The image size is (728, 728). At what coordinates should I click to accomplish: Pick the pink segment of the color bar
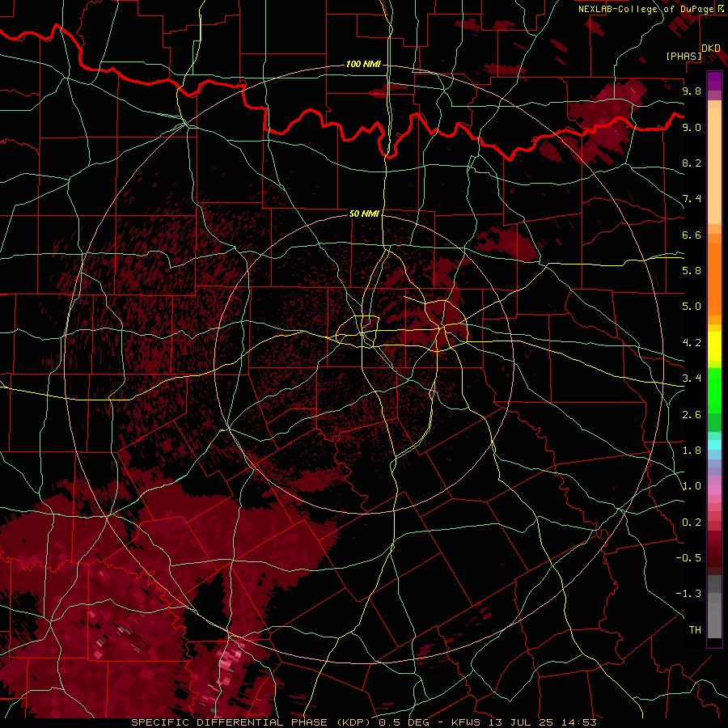[x=714, y=490]
